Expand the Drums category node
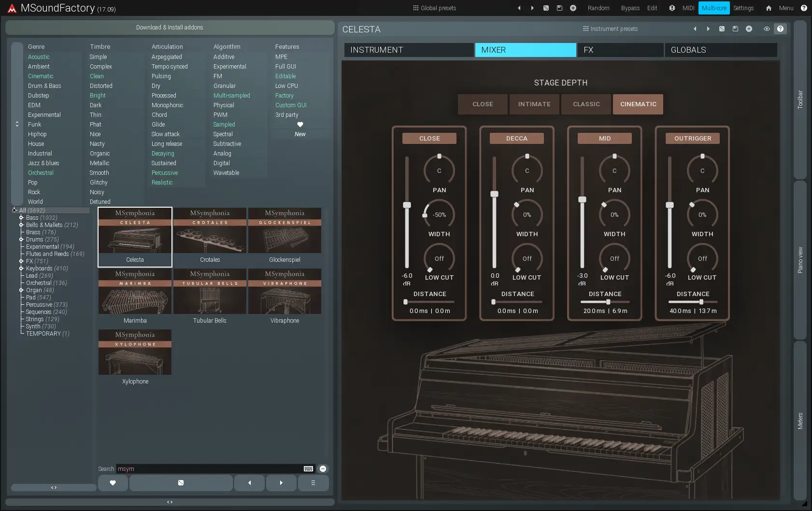This screenshot has width=812, height=511. click(21, 240)
